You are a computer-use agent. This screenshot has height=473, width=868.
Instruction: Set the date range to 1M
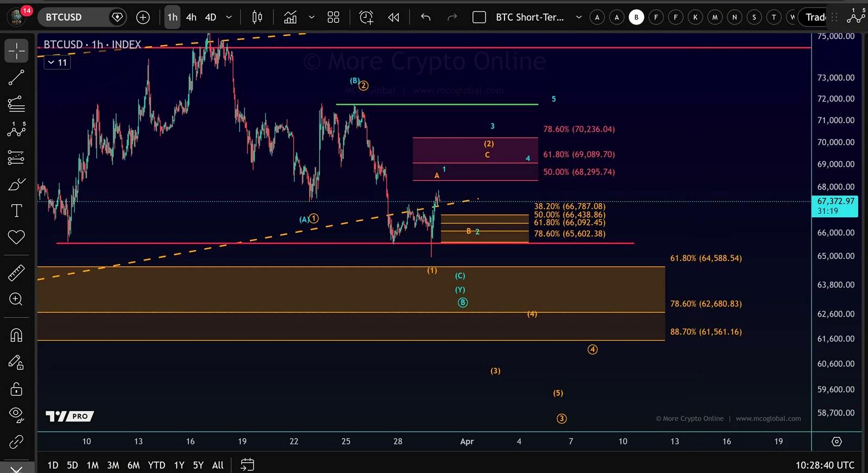[x=93, y=465]
